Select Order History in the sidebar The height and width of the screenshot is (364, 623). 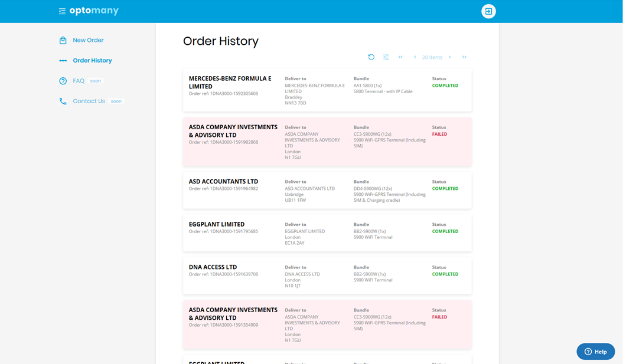(92, 60)
